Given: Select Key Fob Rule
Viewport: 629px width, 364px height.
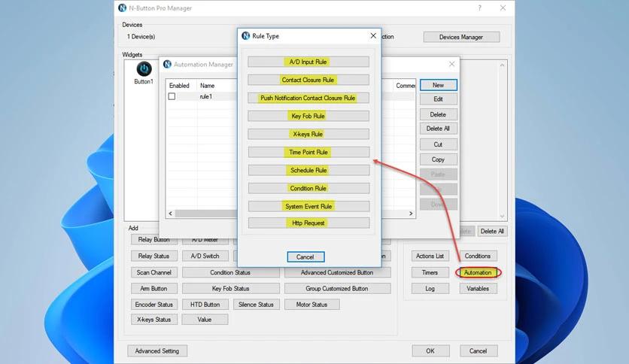Looking at the screenshot, I should [x=308, y=116].
